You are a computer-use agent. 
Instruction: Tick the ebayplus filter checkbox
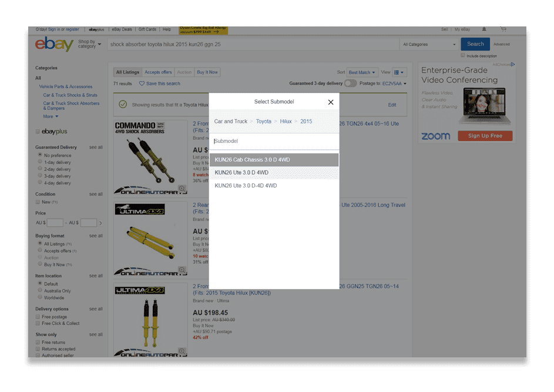(38, 132)
